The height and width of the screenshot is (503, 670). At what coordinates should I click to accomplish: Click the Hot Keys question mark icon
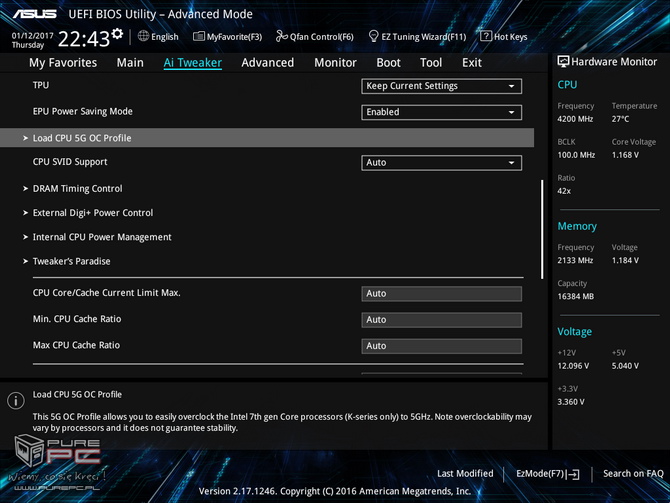pyautogui.click(x=486, y=36)
